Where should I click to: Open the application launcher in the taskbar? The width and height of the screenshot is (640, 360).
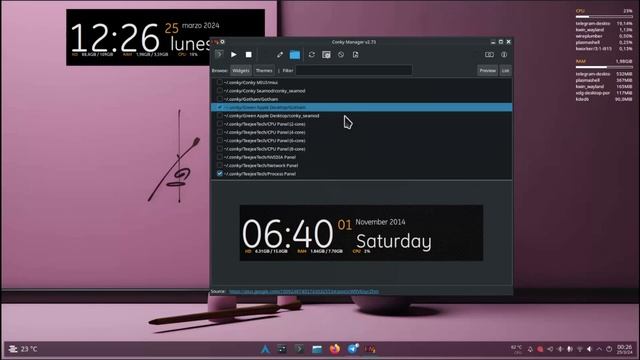pos(265,349)
